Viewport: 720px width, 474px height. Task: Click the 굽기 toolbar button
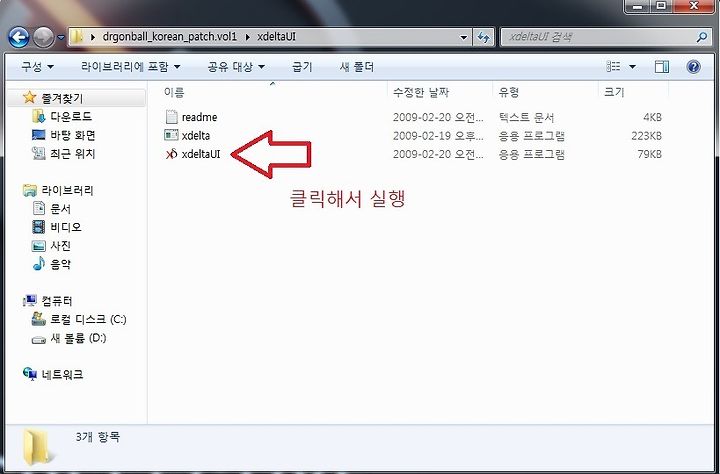coord(302,67)
